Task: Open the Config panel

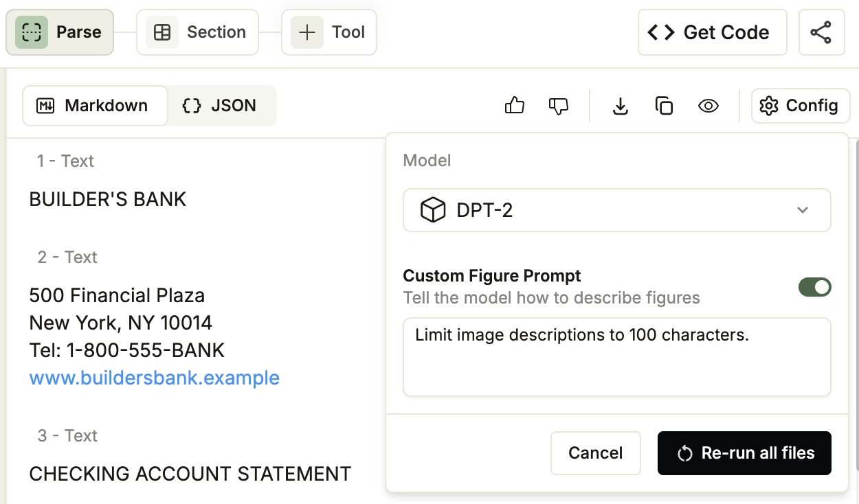Action: pyautogui.click(x=801, y=106)
